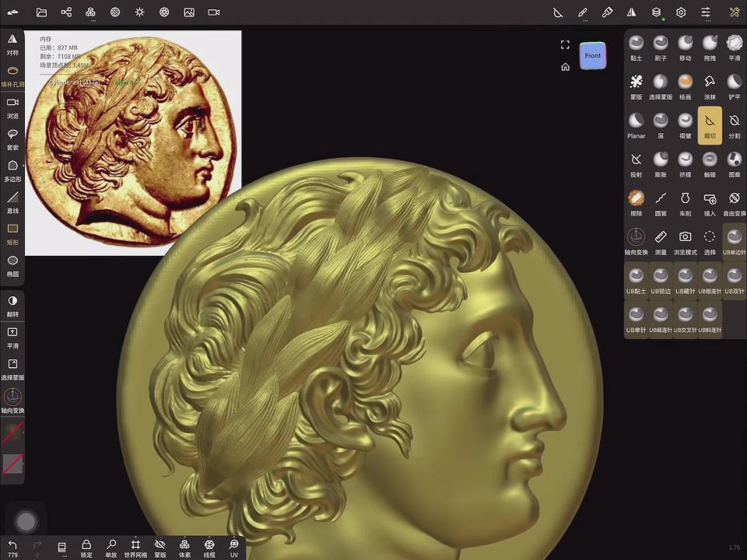Select 矩形 (Rectangle) shape mode
This screenshot has width=747, height=560.
[x=12, y=234]
